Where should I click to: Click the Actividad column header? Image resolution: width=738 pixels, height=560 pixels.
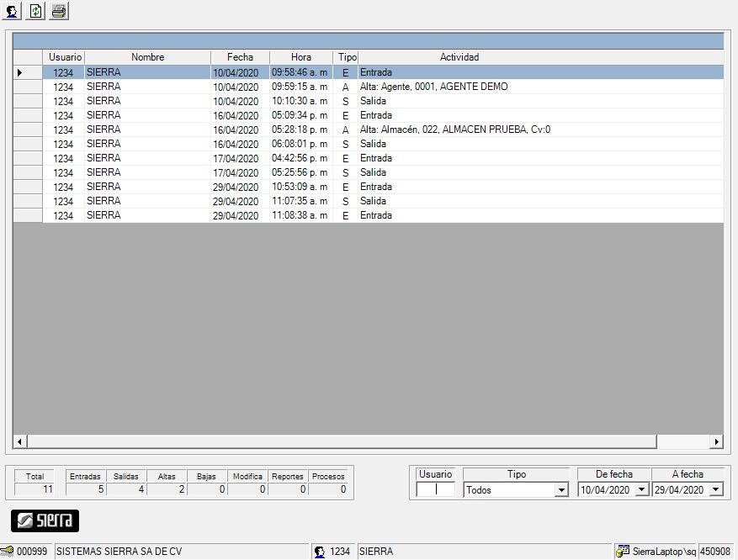(x=459, y=57)
